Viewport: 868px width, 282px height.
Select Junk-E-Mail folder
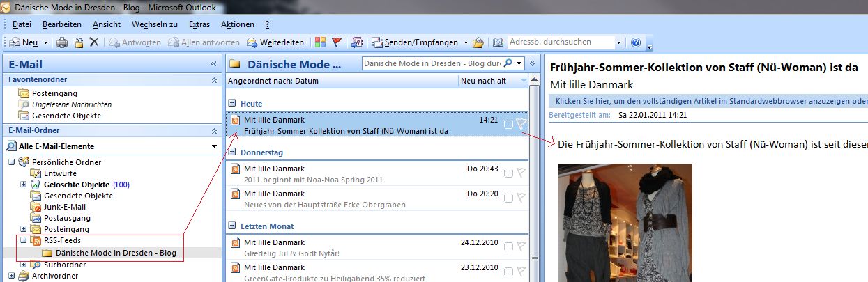pyautogui.click(x=65, y=207)
